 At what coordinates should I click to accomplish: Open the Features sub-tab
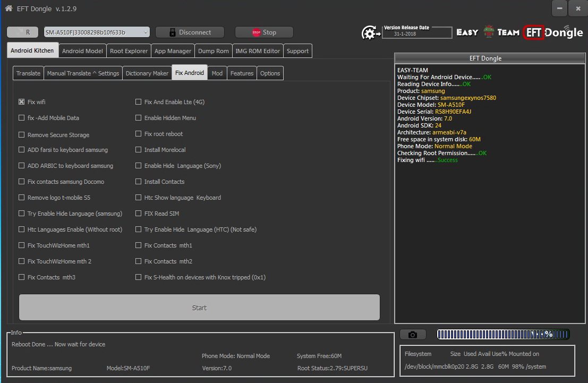coord(242,73)
